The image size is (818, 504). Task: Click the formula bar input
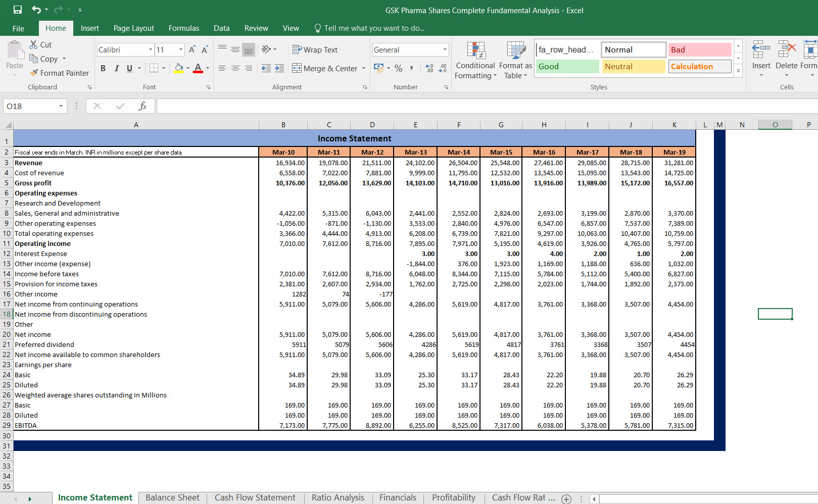[x=487, y=106]
